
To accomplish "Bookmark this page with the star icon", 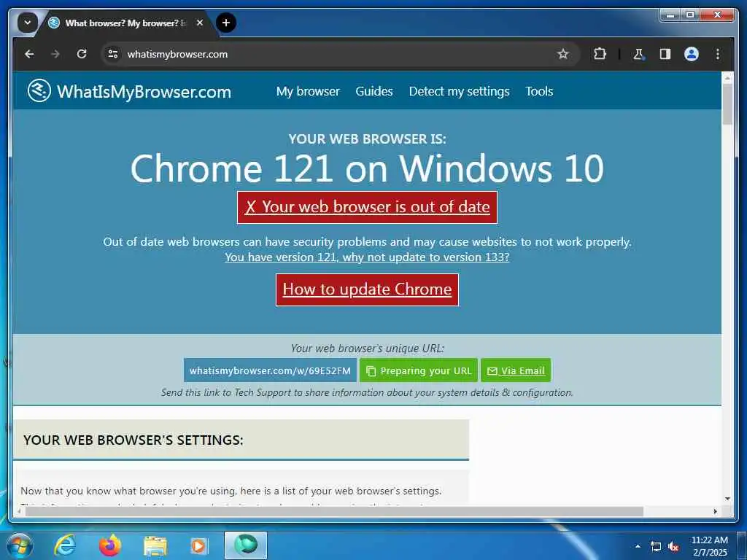I will point(562,54).
